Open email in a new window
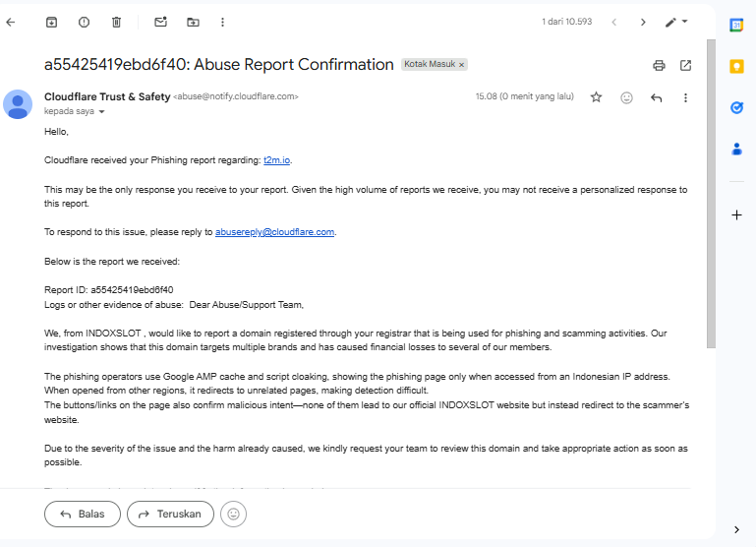 click(x=685, y=66)
